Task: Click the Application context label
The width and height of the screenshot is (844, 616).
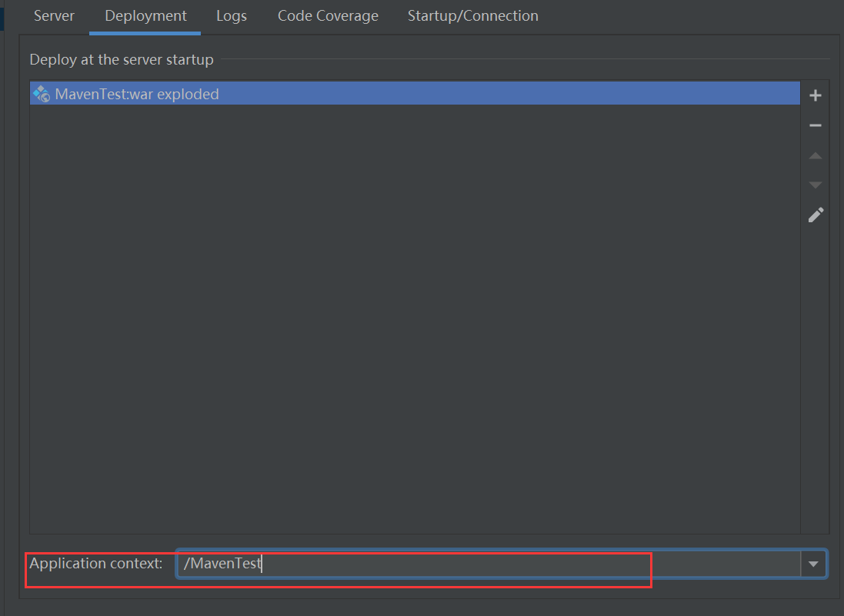Action: pyautogui.click(x=96, y=563)
